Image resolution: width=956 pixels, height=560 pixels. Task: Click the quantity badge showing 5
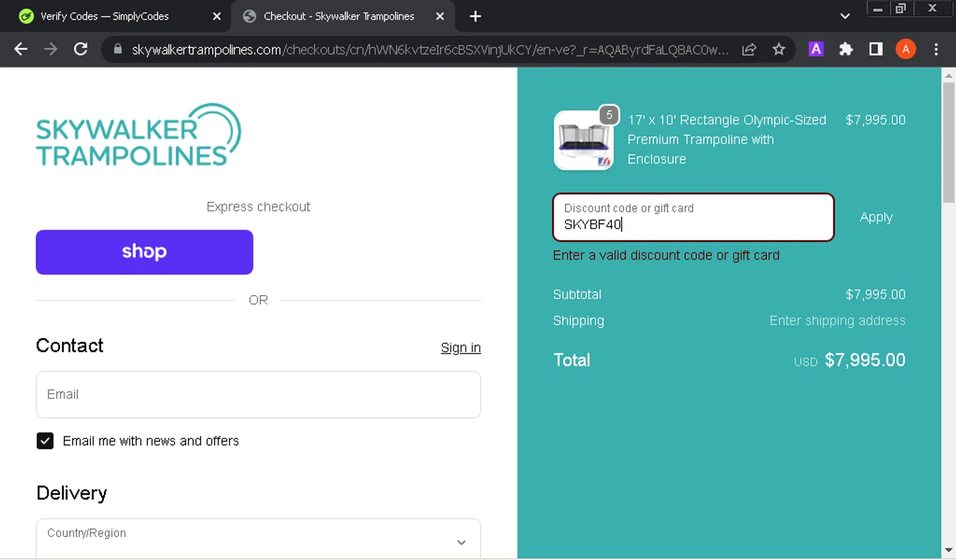click(609, 115)
